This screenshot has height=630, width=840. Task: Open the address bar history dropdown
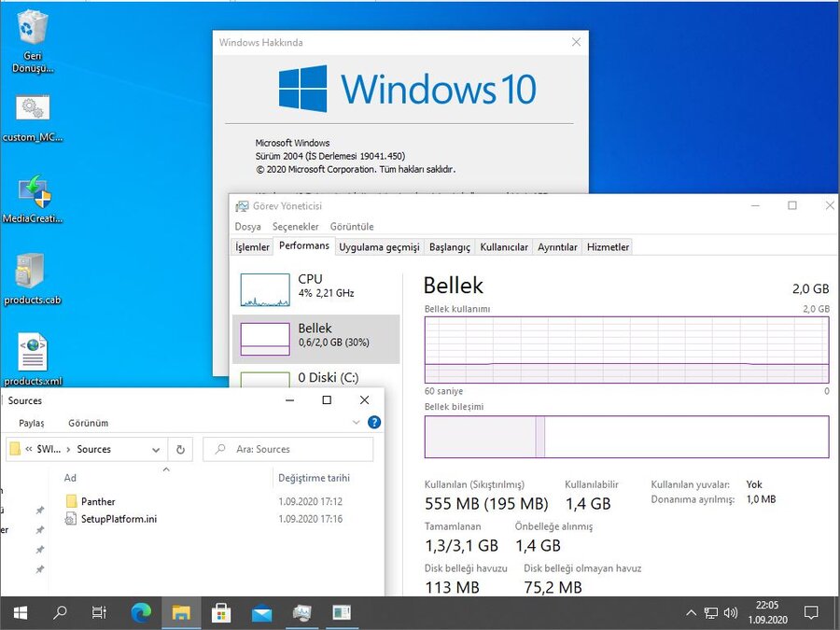pyautogui.click(x=156, y=449)
